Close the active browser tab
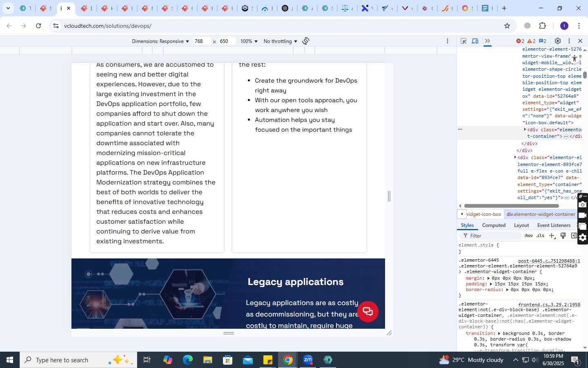 click(x=69, y=8)
